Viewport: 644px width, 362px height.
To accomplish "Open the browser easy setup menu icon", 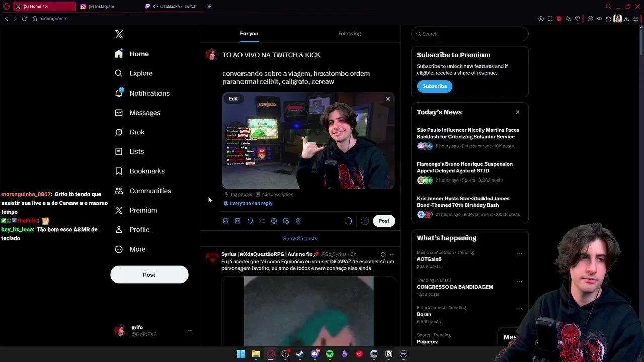I will [x=635, y=19].
